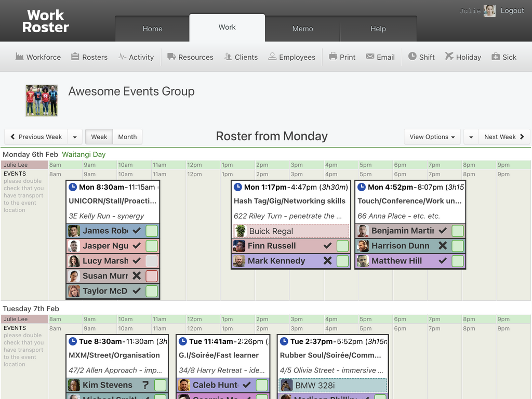Image resolution: width=532 pixels, height=399 pixels.
Task: Click the Logout link
Action: click(512, 10)
